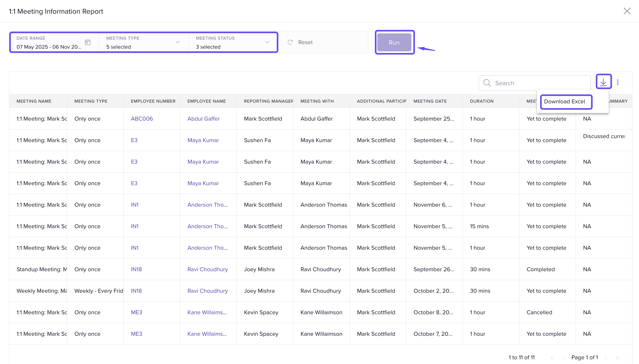Jump to last page arrow
This screenshot has width=639, height=364.
pyautogui.click(x=617, y=357)
